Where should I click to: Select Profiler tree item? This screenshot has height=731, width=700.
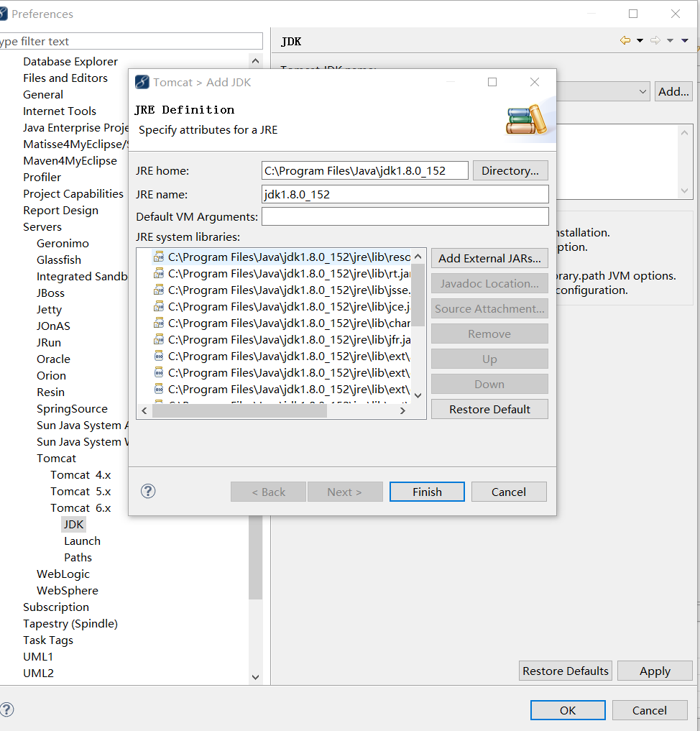(42, 177)
